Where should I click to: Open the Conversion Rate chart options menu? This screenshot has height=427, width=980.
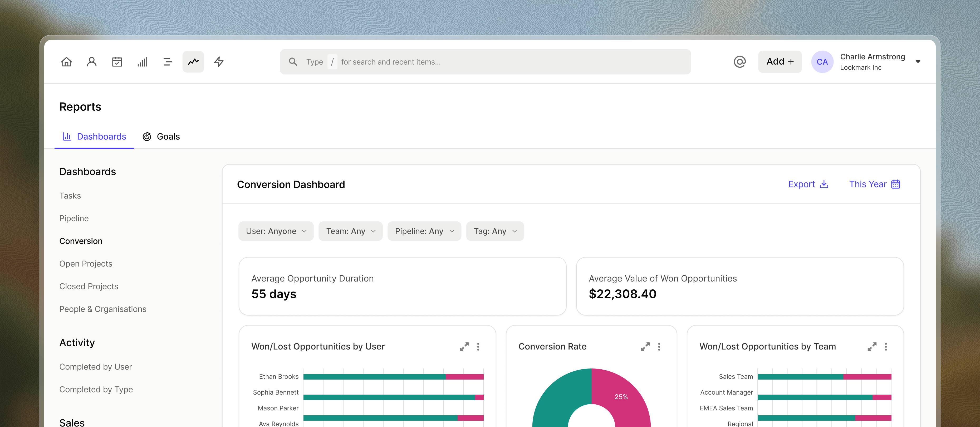click(659, 347)
